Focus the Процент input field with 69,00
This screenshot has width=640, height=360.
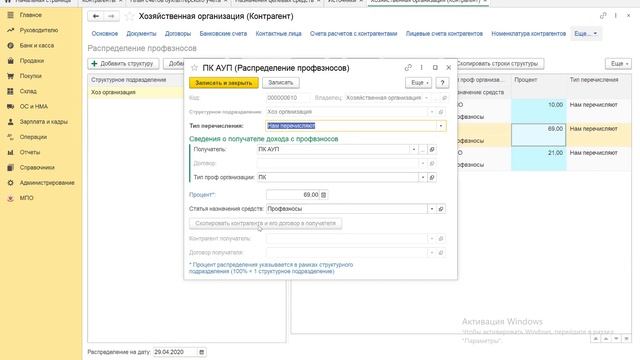[293, 195]
